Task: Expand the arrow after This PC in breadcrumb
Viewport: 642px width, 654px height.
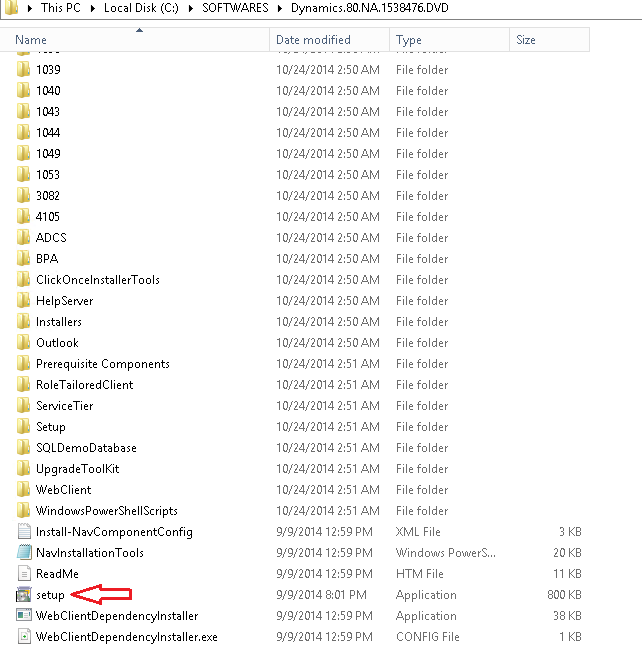Action: click(x=94, y=8)
